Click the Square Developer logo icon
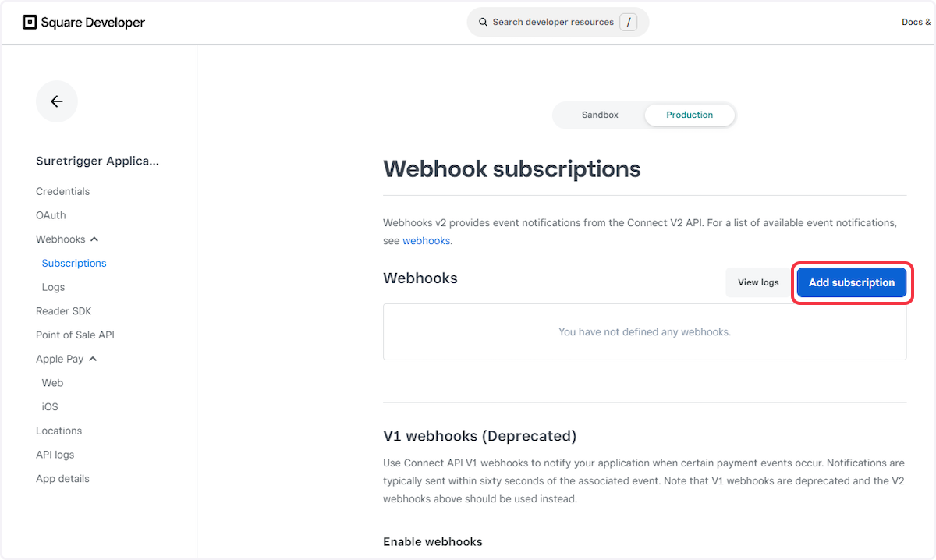Image resolution: width=936 pixels, height=560 pixels. pyautogui.click(x=30, y=22)
